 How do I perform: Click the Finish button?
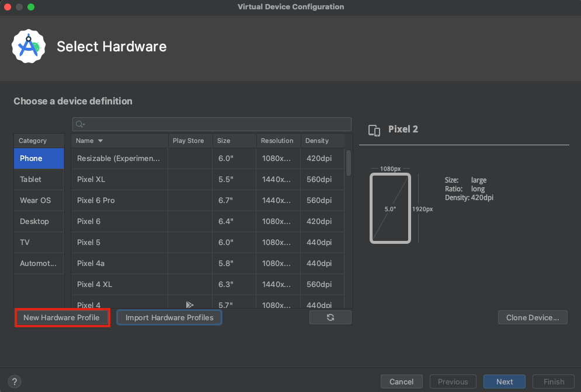pos(554,381)
